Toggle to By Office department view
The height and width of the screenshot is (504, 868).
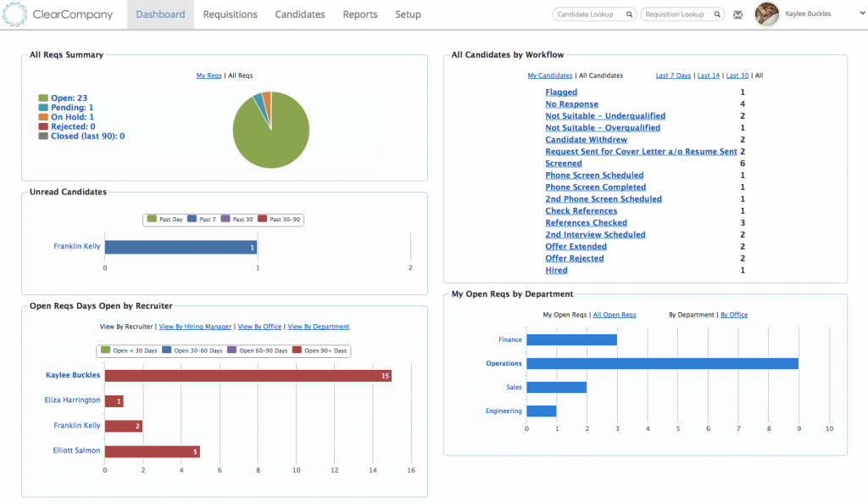pos(734,314)
